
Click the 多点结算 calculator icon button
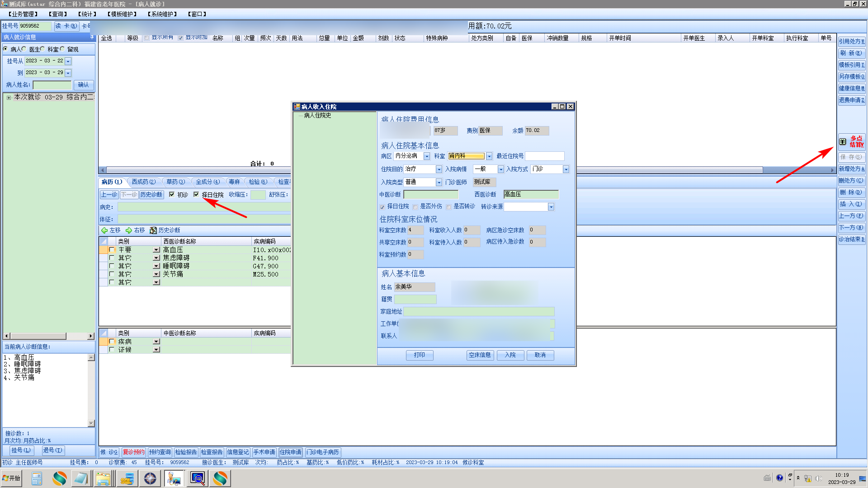coord(843,141)
